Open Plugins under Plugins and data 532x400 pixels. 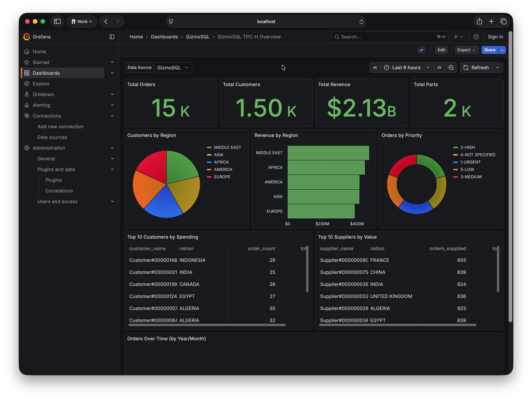pyautogui.click(x=54, y=180)
